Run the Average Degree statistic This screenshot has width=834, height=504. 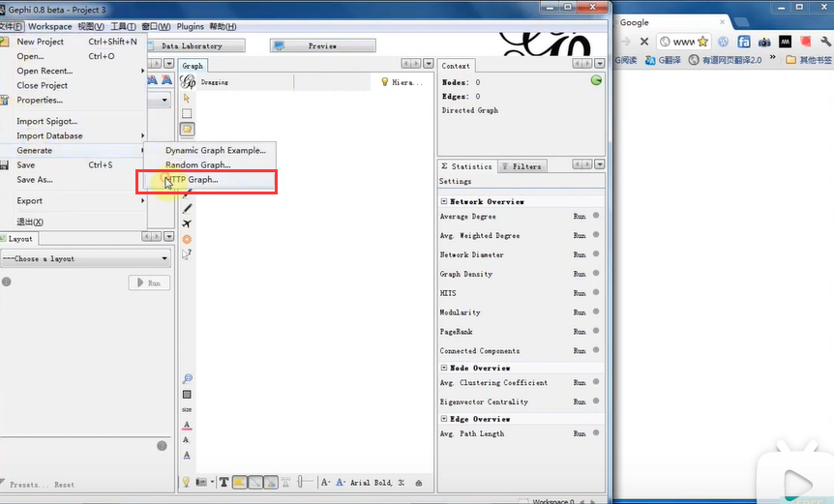(x=580, y=217)
